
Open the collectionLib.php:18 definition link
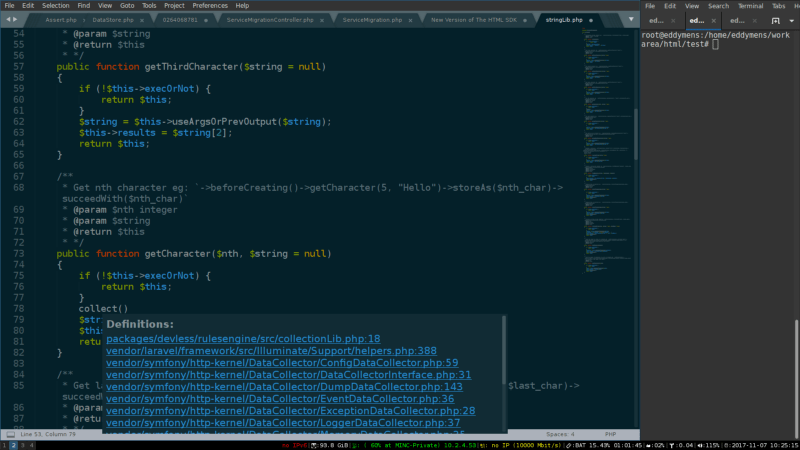pos(243,339)
